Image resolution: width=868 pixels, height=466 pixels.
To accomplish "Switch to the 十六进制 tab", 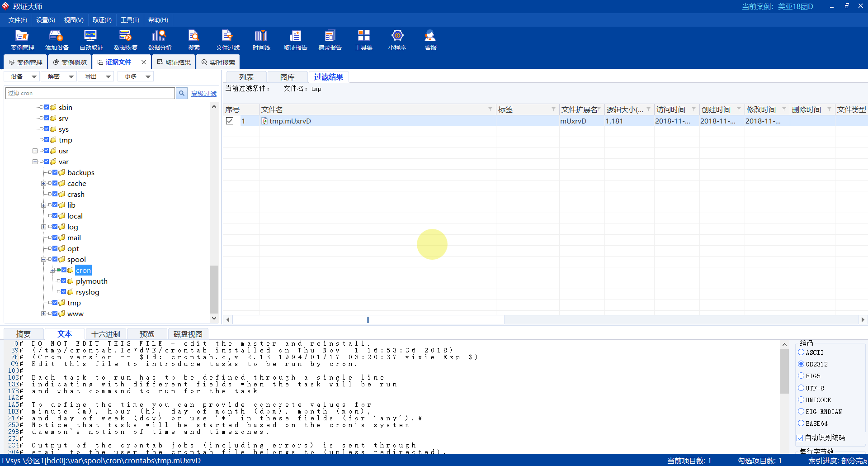I will coord(106,334).
